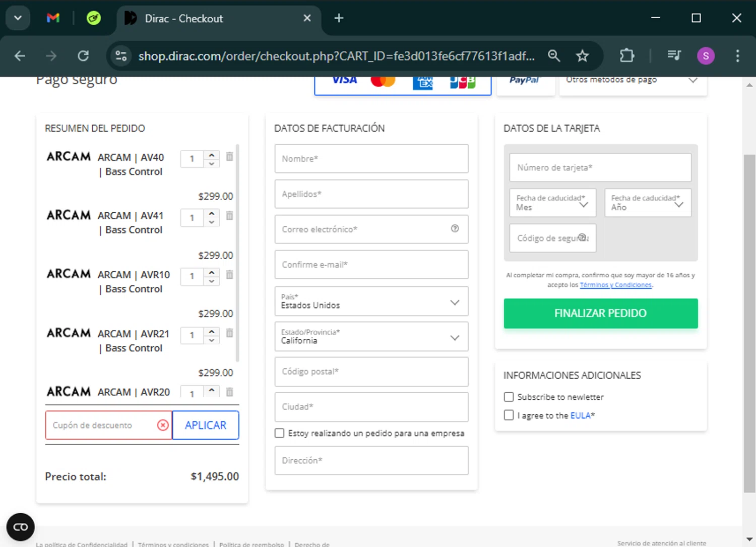The width and height of the screenshot is (756, 547).
Task: Open the media control icon
Action: 674,55
